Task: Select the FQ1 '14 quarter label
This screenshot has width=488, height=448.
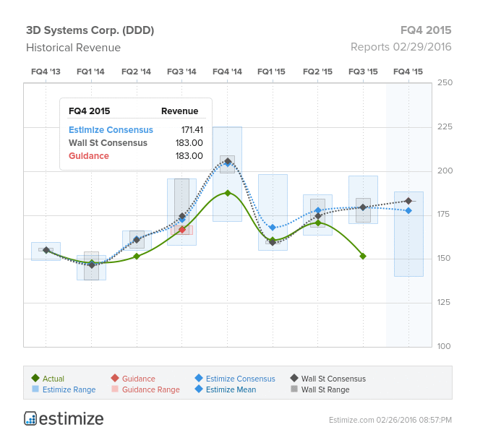Action: click(x=90, y=72)
